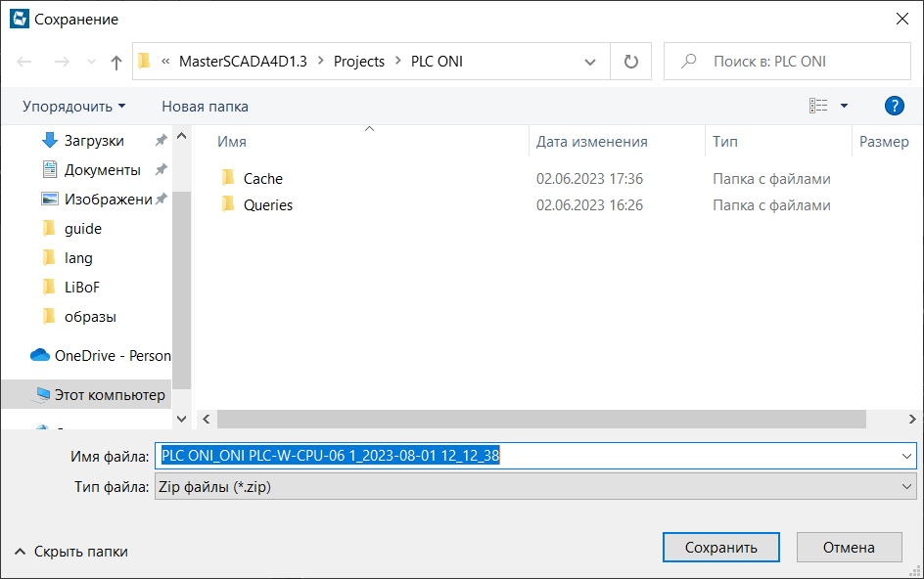The height and width of the screenshot is (579, 924).
Task: Sort by the Тип column header
Action: pyautogui.click(x=725, y=142)
